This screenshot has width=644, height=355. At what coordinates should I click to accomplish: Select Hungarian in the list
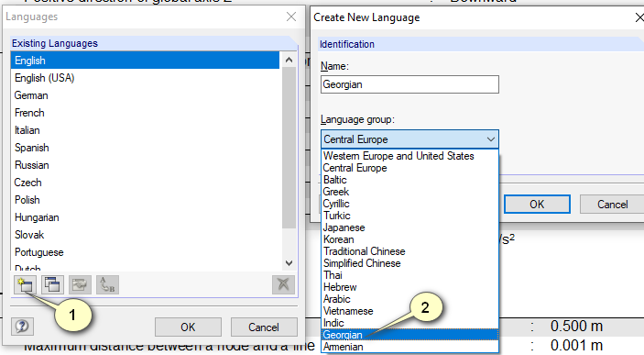pyautogui.click(x=145, y=217)
